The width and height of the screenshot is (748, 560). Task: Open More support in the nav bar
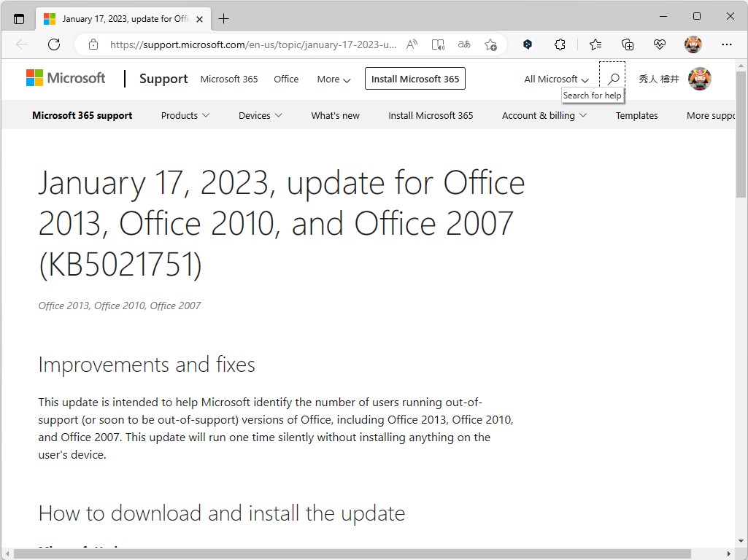(711, 115)
